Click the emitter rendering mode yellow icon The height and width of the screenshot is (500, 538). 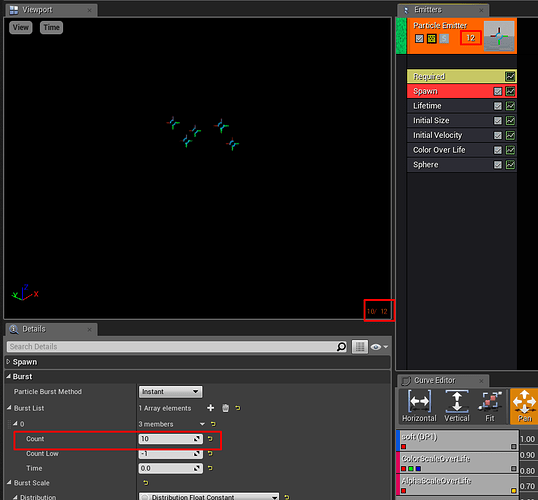point(431,38)
